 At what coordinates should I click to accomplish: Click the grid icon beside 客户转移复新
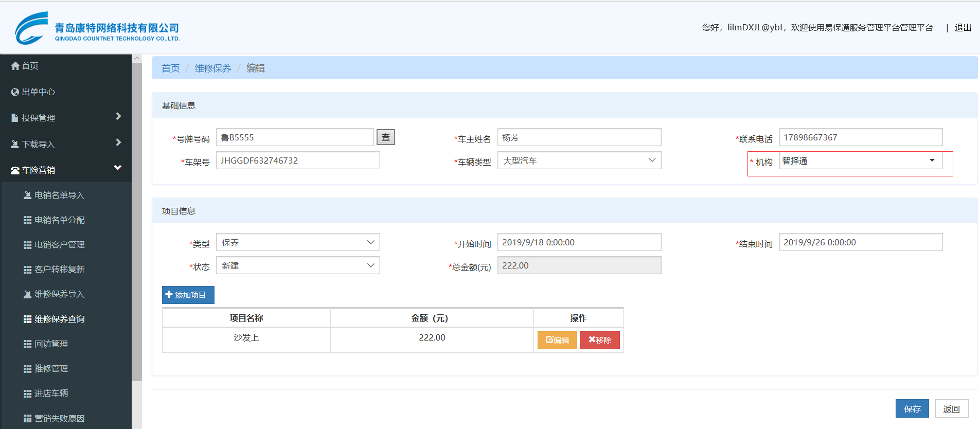coord(28,270)
